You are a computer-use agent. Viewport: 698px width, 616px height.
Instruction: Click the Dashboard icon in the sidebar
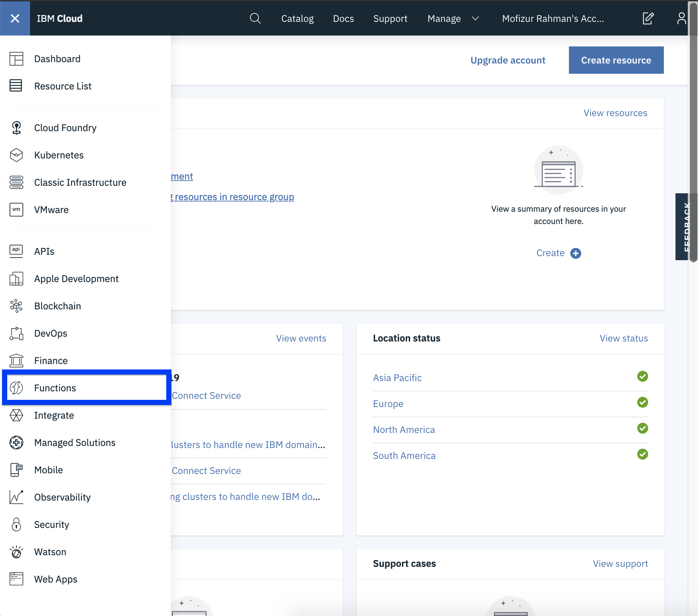(x=16, y=59)
